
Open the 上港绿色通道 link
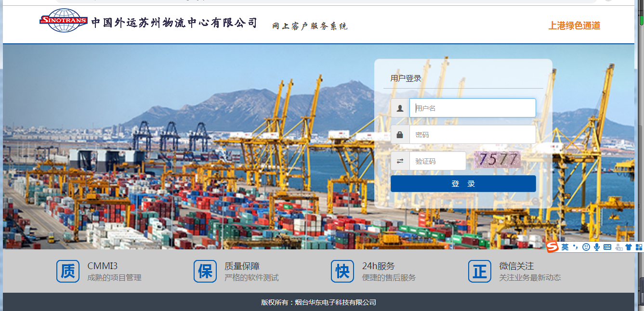point(574,26)
